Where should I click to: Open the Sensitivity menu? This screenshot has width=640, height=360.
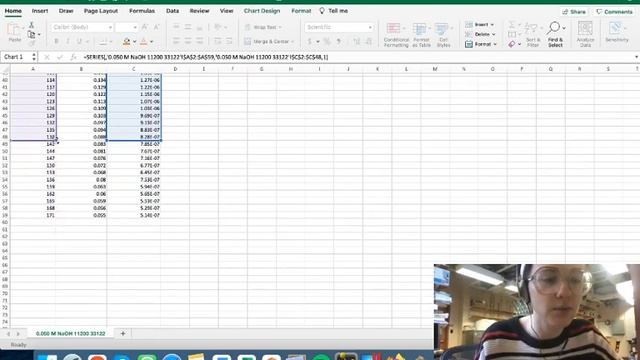[616, 33]
